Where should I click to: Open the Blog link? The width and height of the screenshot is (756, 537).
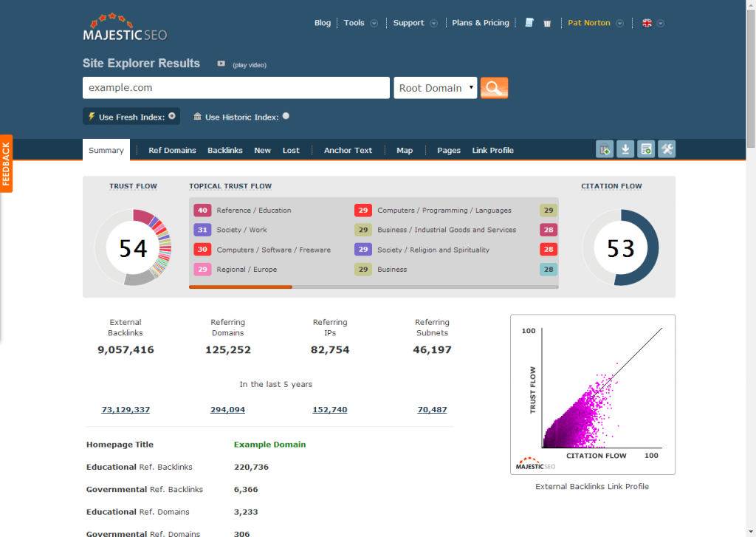coord(323,23)
